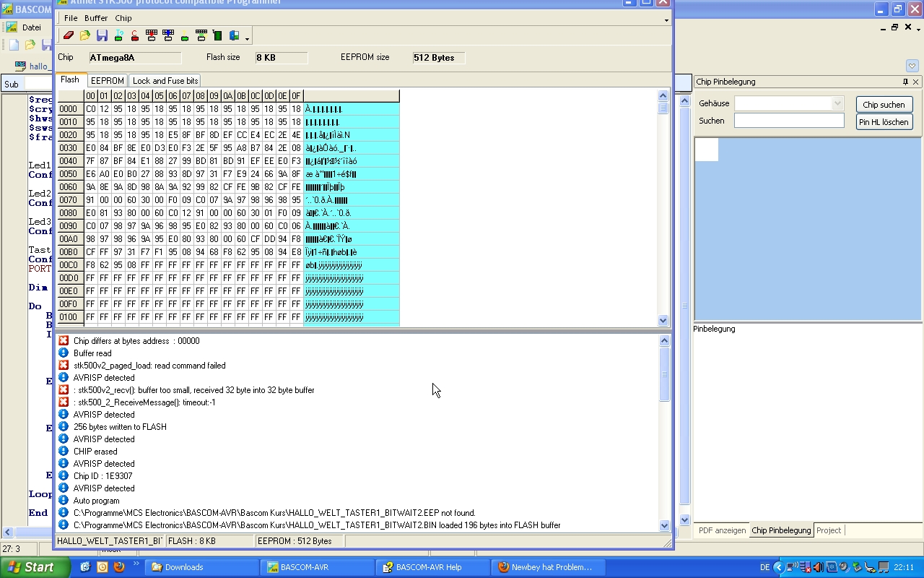Click New file icon in BASCOM toolbar

(14, 45)
